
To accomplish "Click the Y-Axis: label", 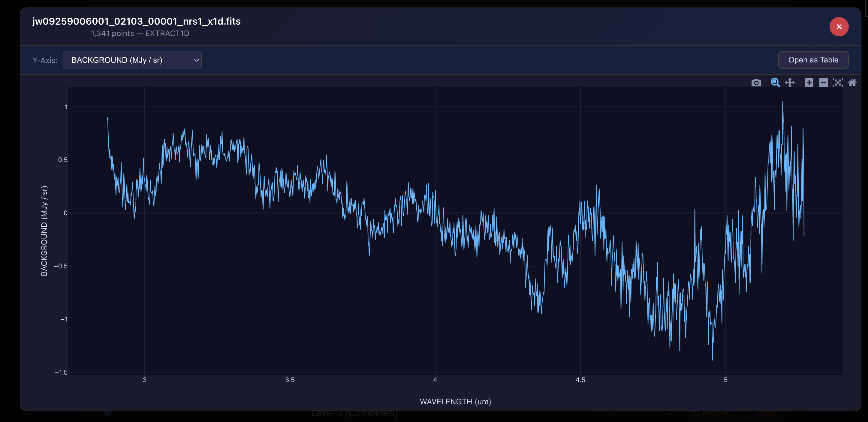I will [x=45, y=60].
